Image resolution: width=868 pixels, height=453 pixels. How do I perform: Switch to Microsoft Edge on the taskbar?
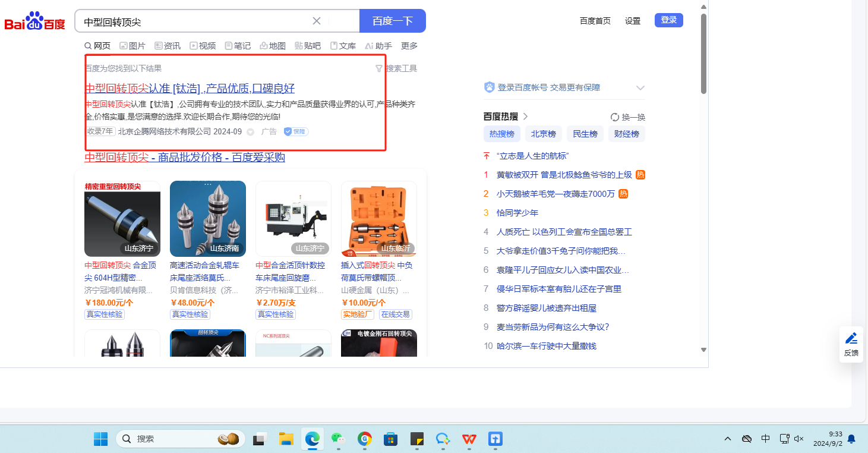313,439
